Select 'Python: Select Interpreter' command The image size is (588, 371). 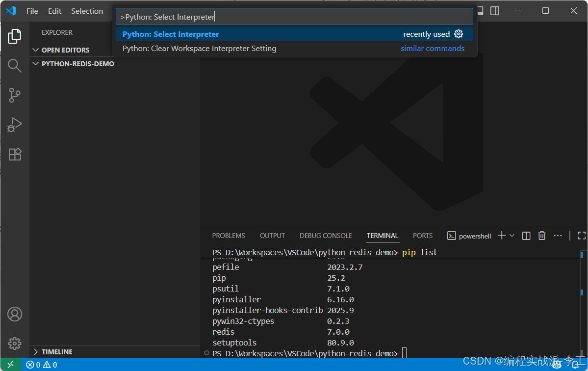294,34
